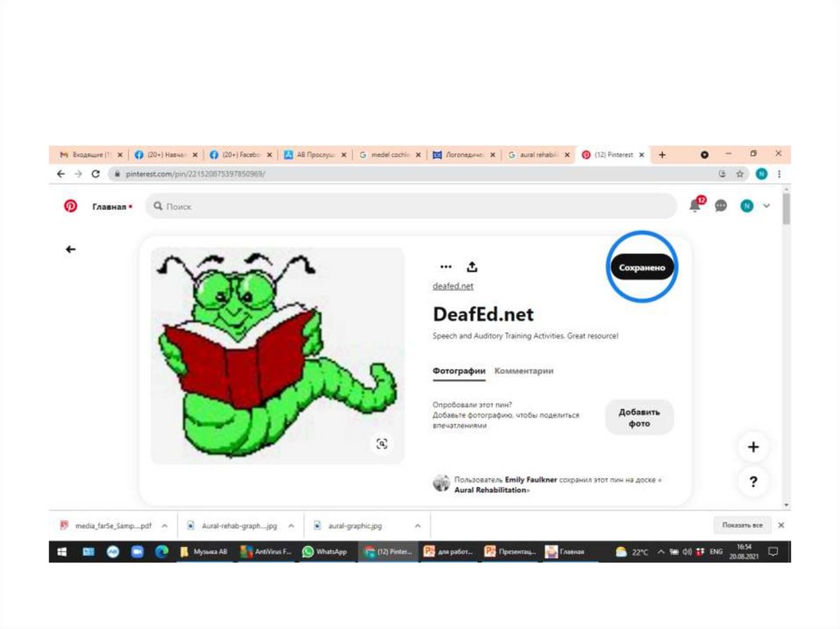
Task: Open the question mark help button
Action: [x=753, y=481]
